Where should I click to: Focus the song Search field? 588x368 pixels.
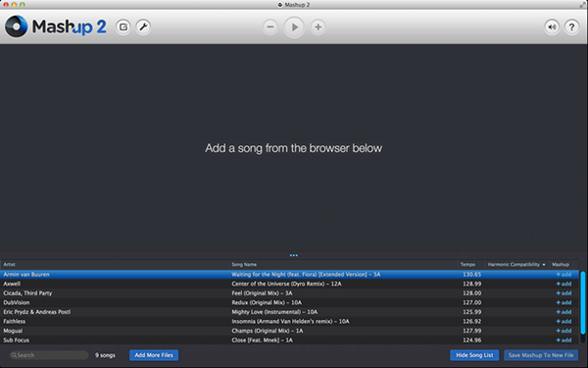coord(49,355)
